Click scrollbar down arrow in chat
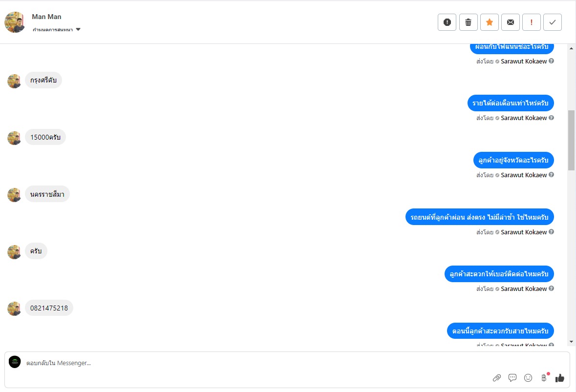 pyautogui.click(x=571, y=342)
